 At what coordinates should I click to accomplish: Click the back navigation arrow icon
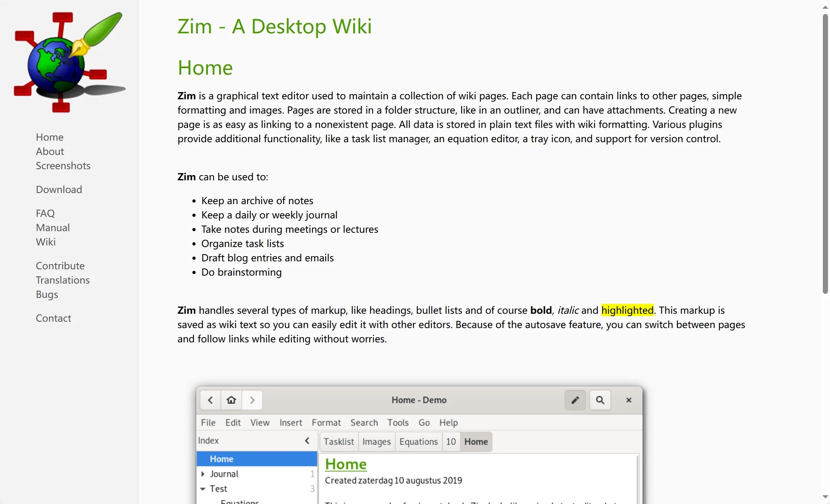[210, 400]
